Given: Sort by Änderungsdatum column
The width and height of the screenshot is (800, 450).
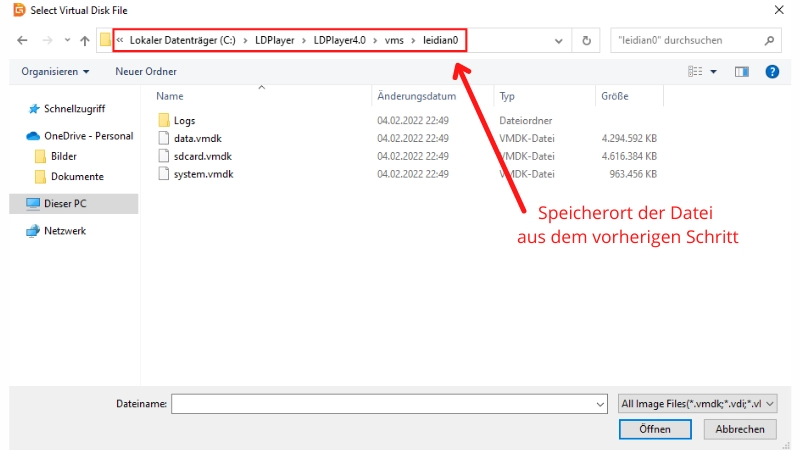Looking at the screenshot, I should [x=416, y=96].
